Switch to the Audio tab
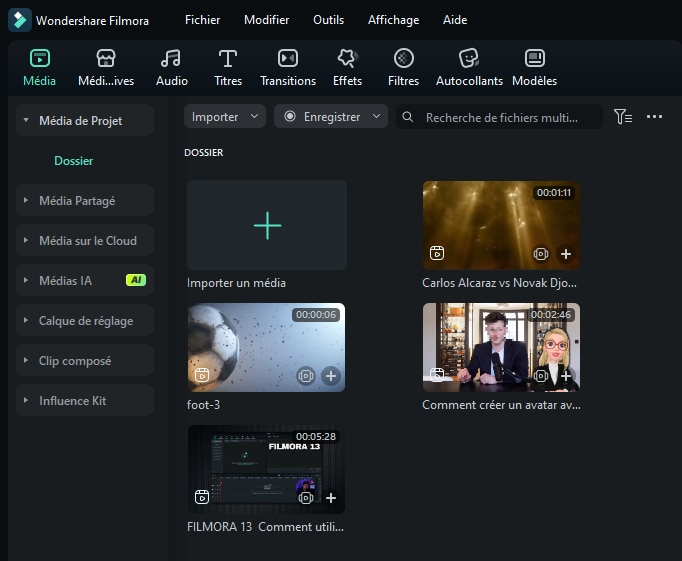 coord(172,68)
